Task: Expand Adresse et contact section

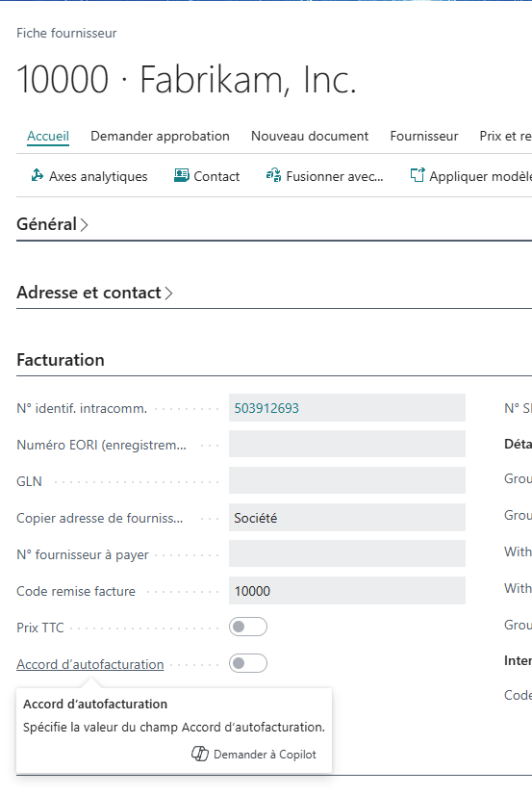Action: point(94,293)
